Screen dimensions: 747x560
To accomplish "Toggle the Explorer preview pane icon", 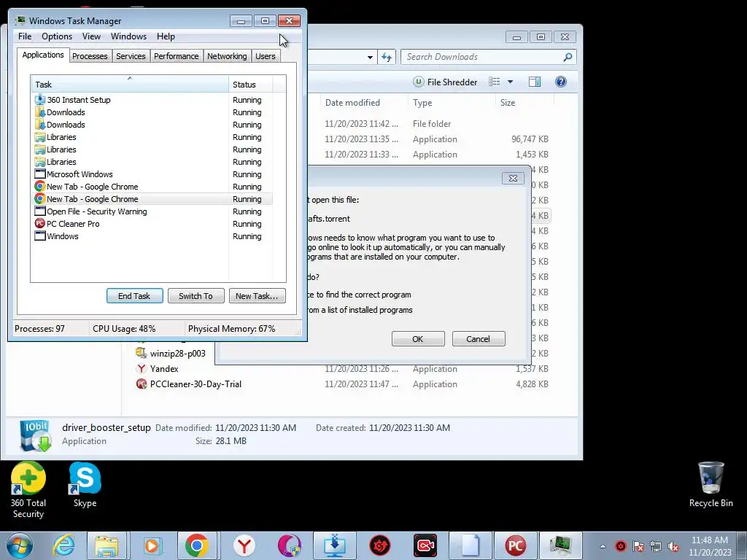I will tap(535, 82).
